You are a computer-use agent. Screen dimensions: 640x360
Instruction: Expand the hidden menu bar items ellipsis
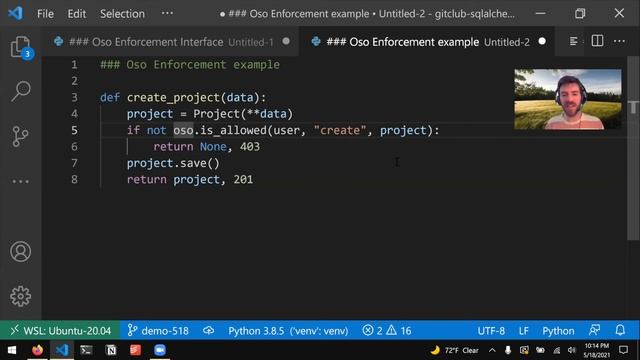pyautogui.click(x=167, y=13)
